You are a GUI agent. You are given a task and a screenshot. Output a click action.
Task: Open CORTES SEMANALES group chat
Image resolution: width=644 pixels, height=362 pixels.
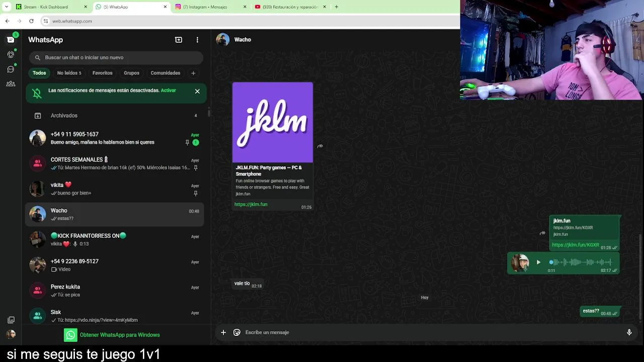click(115, 163)
